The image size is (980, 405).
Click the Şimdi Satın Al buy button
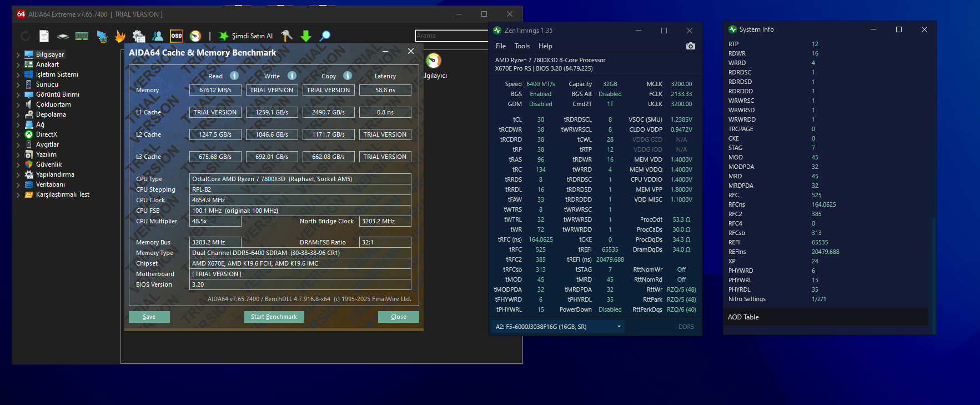click(x=246, y=36)
